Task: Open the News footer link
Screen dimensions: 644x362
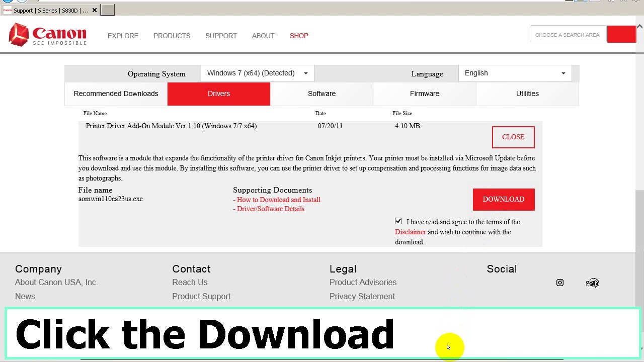Action: pos(25,296)
